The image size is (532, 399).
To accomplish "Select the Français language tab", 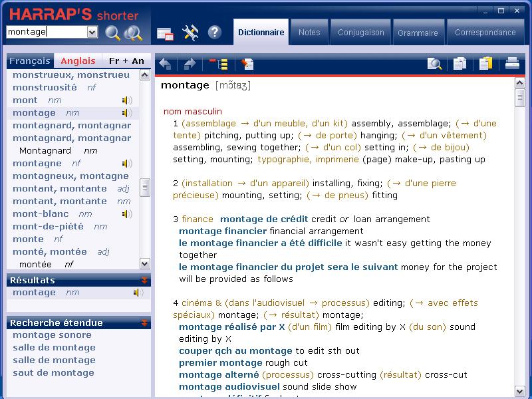I will tap(30, 61).
